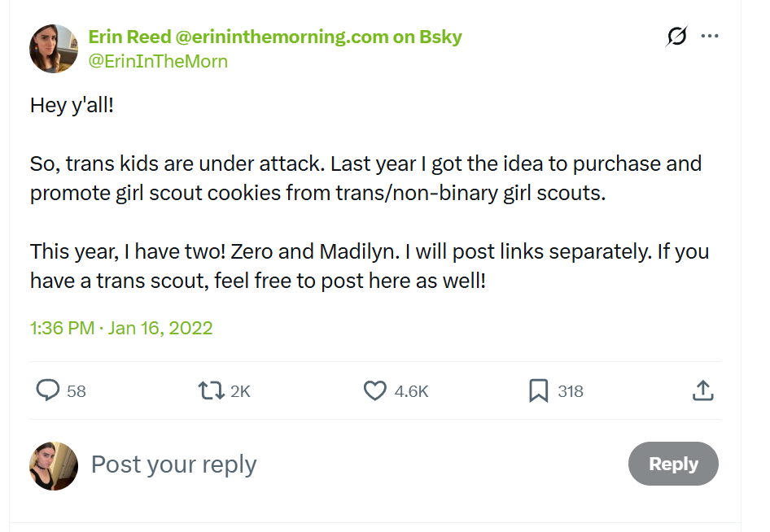Open the three-dot more options menu

point(710,37)
